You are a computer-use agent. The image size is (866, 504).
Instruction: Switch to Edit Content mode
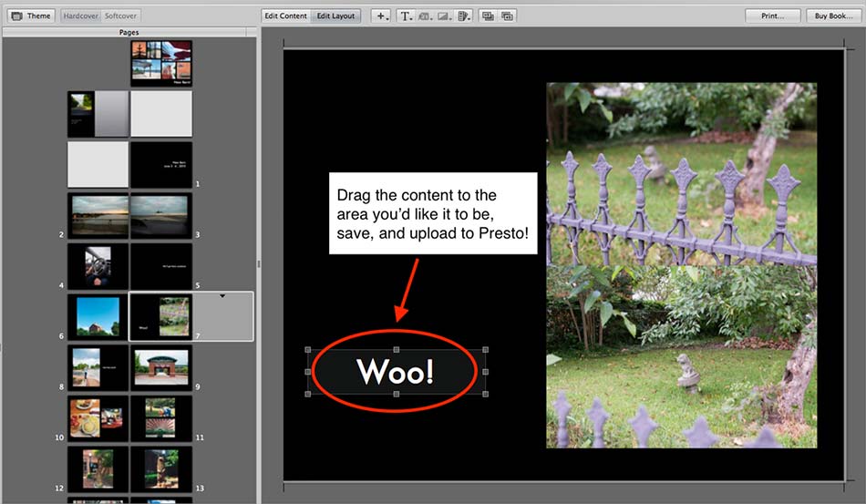pyautogui.click(x=285, y=16)
